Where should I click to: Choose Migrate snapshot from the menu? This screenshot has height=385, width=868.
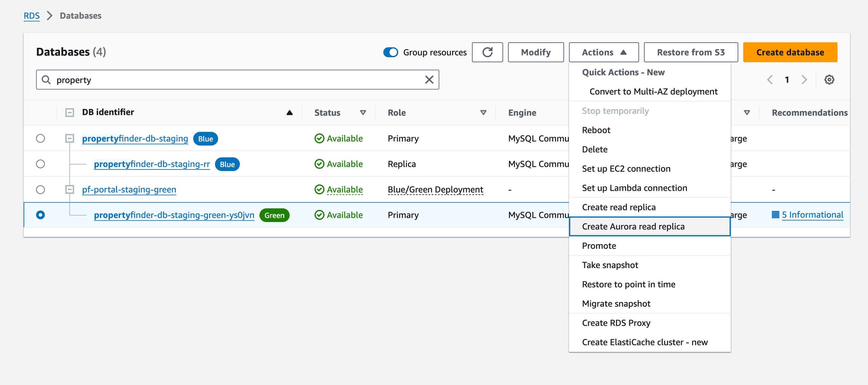(650, 304)
